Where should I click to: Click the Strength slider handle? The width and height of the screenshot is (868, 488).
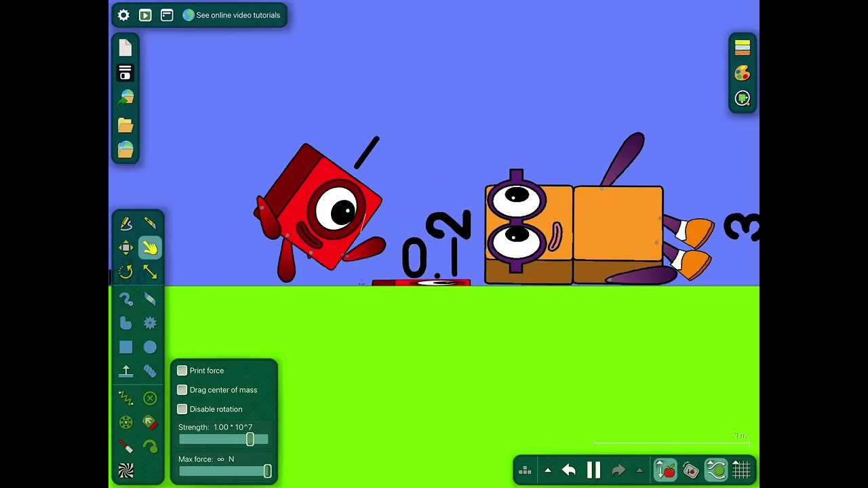tap(250, 440)
